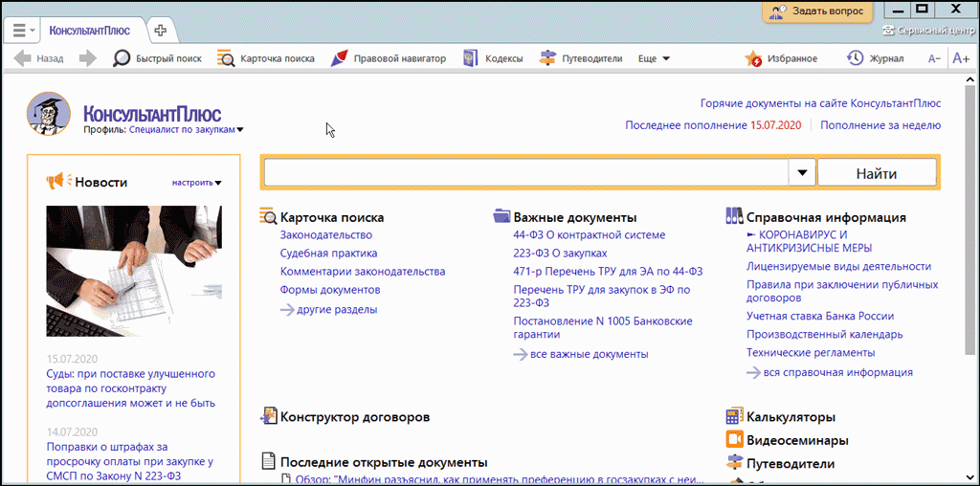Open Технические регламенты link

(811, 352)
